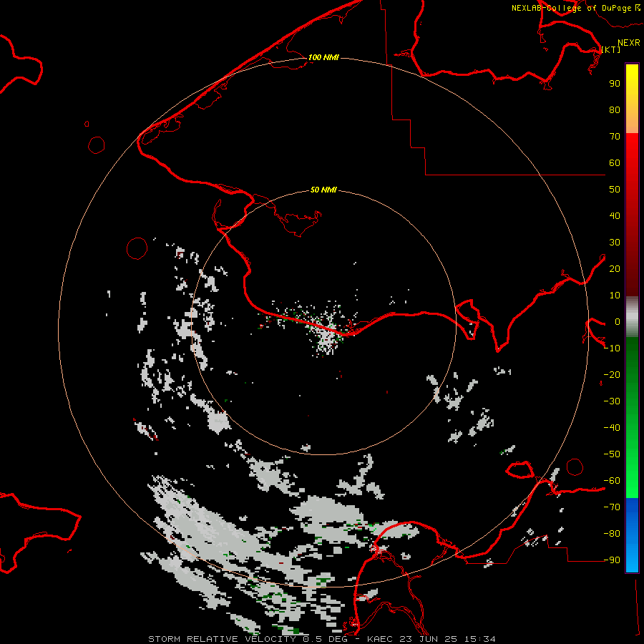Click the [KT] units label
The image size is (644, 644).
tap(611, 49)
